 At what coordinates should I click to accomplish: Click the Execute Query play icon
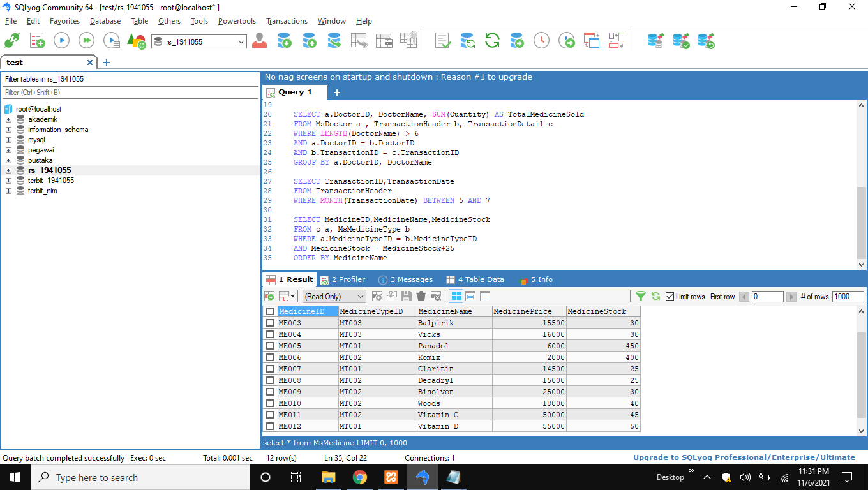(x=61, y=41)
